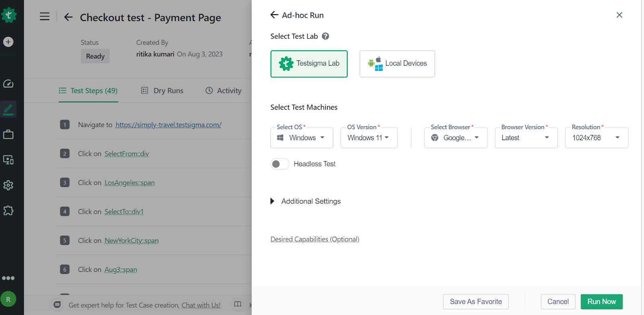Click the chat bubble icon
Image resolution: width=644 pixels, height=315 pixels.
pos(58,305)
